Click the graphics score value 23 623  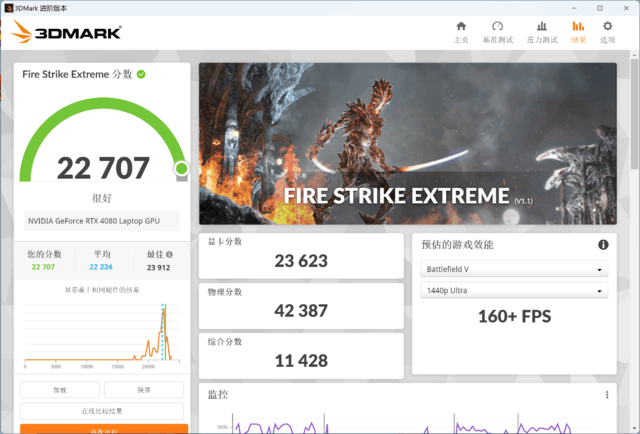pos(301,261)
